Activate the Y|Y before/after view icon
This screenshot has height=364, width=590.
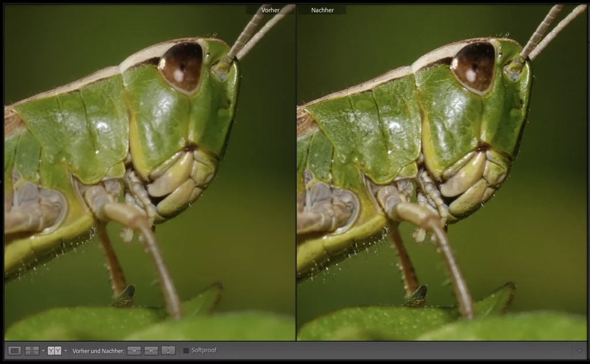[54, 350]
